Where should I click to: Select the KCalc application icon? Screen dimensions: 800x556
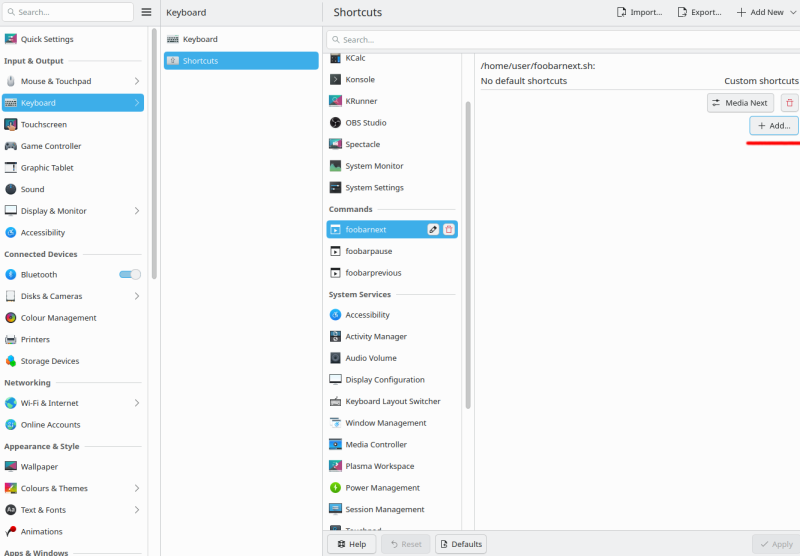tap(335, 58)
